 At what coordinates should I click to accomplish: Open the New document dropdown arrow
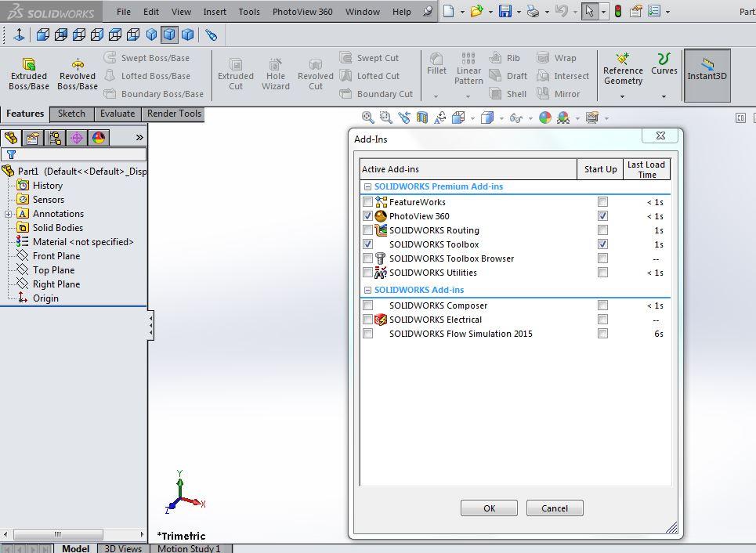[462, 12]
